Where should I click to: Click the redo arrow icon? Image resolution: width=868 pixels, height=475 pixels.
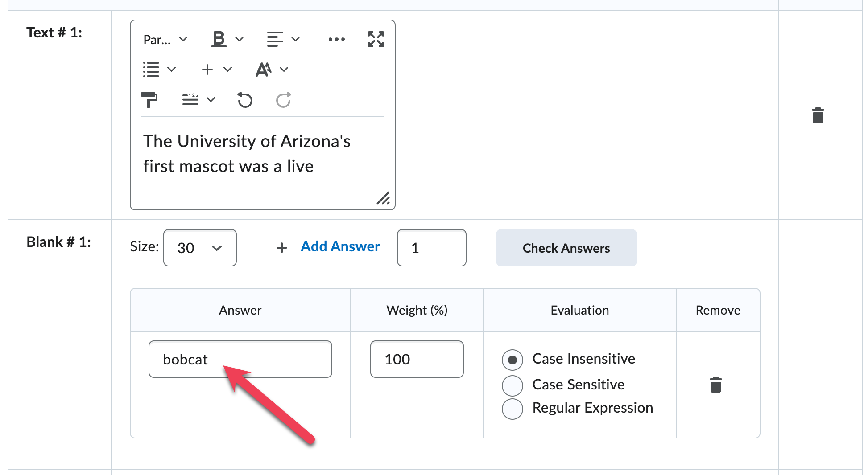(284, 100)
